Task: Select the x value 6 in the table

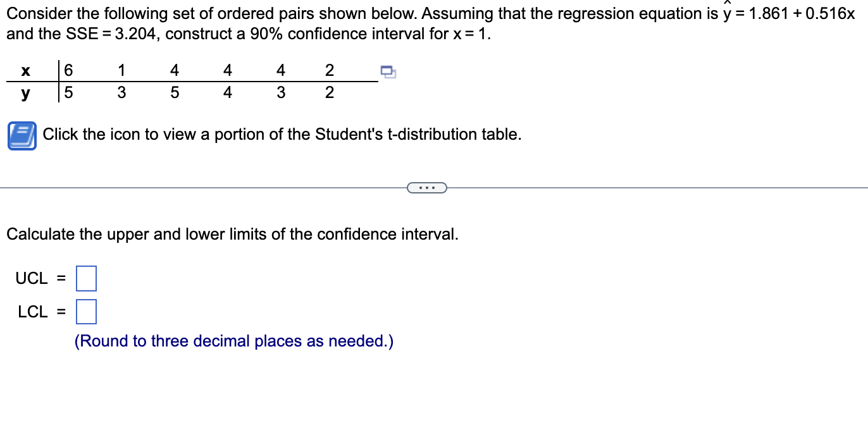Action: pyautogui.click(x=68, y=70)
